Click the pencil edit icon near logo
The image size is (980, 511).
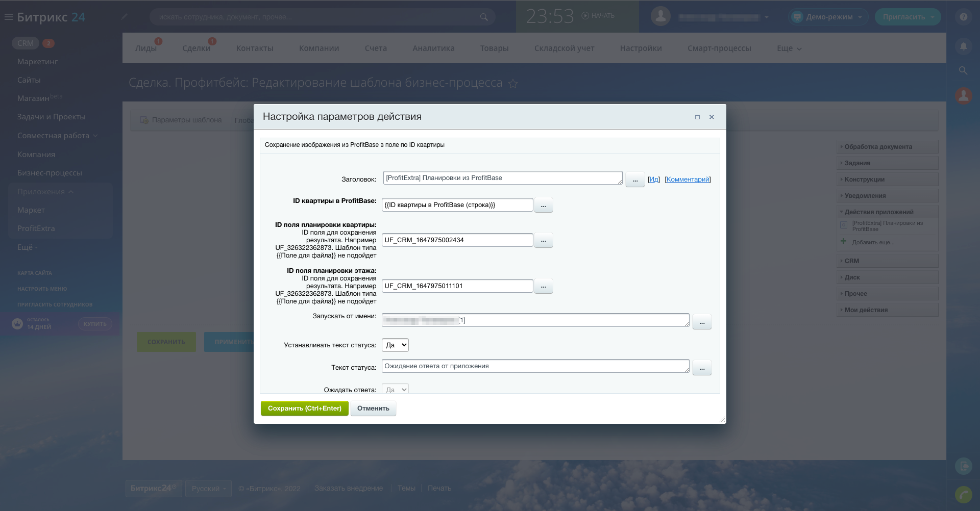point(124,17)
